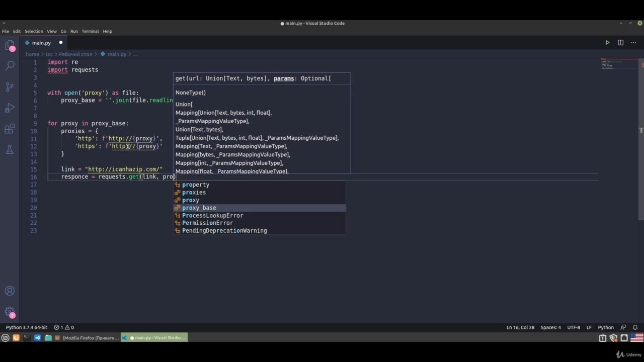Split the editor right
Screen dimensions: 644x362
coord(620,43)
